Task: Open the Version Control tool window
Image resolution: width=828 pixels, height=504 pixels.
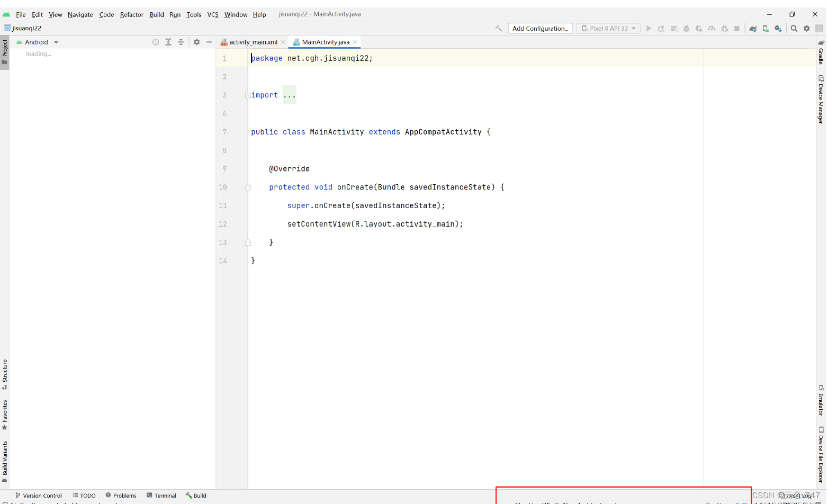Action: pyautogui.click(x=39, y=496)
